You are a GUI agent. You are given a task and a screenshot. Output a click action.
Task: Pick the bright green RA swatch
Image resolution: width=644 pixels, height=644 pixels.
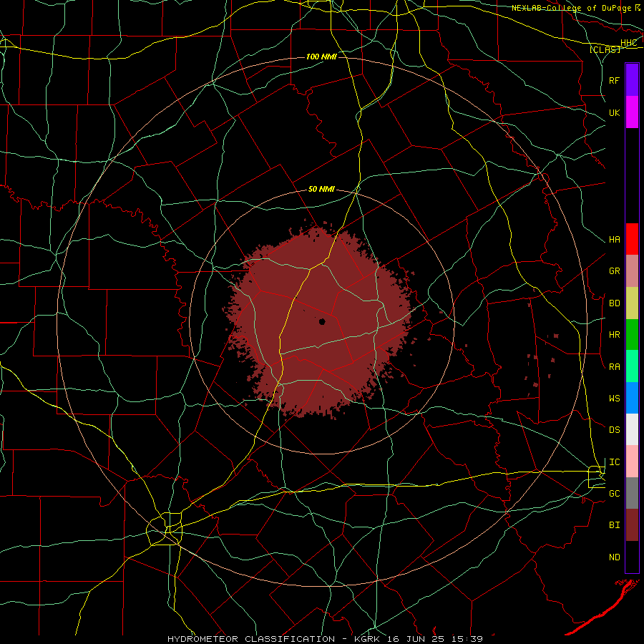[x=632, y=366]
